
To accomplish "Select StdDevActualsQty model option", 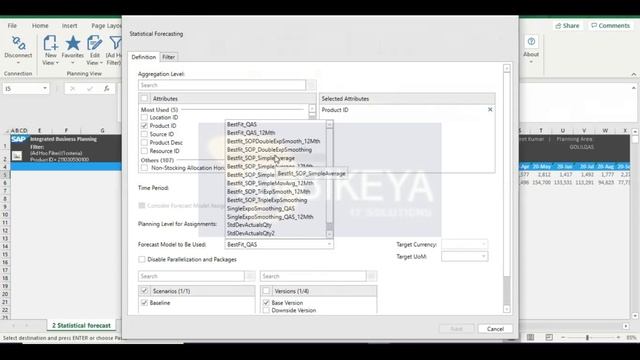I will coord(249,225).
